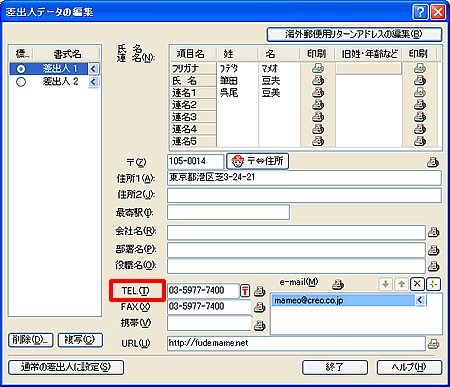The height and width of the screenshot is (387, 450).
Task: Toggle 旧姓 print icon in 氏名 row
Action: [420, 81]
